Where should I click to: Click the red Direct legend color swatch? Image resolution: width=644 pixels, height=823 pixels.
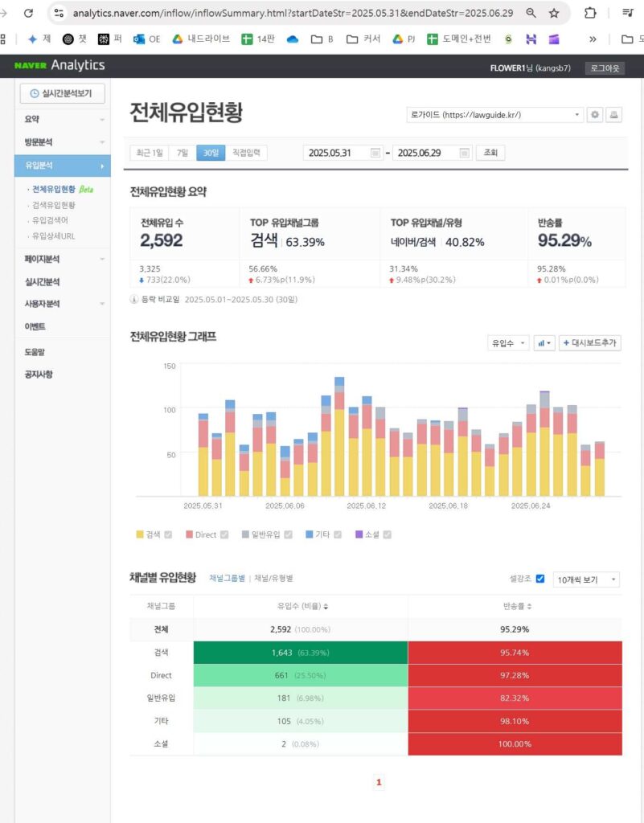[189, 534]
